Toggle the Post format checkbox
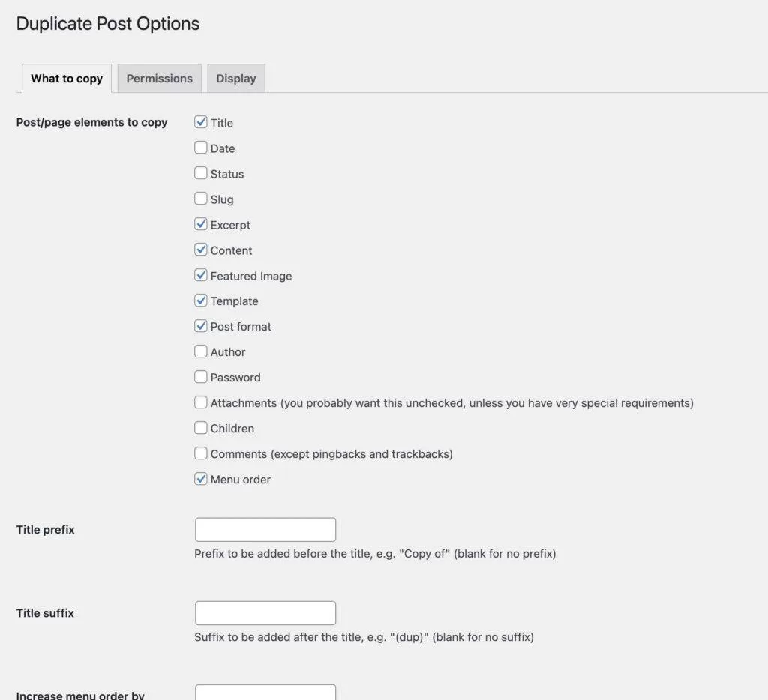The height and width of the screenshot is (700, 768). click(201, 326)
